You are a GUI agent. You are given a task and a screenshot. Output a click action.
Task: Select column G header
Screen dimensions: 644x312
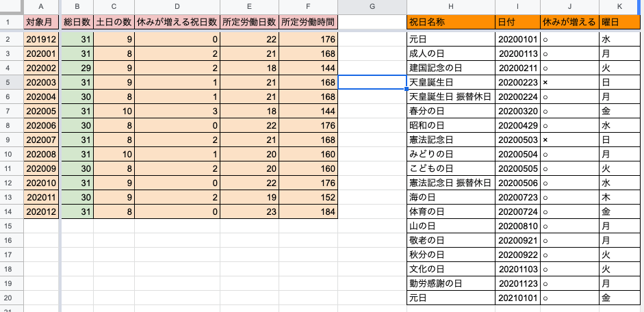(x=372, y=7)
